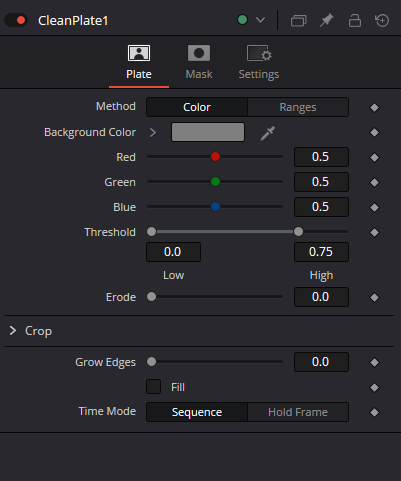401x481 pixels.
Task: Click the Erode value field
Action: pos(321,297)
